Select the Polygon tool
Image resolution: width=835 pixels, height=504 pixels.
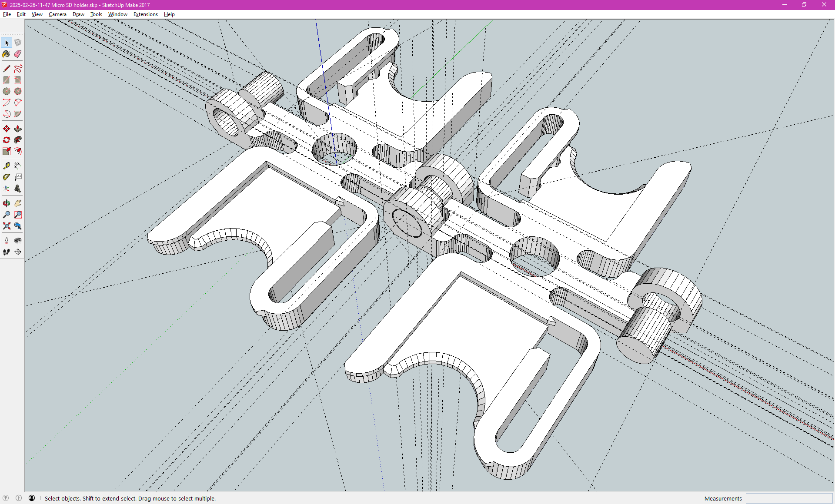click(18, 91)
